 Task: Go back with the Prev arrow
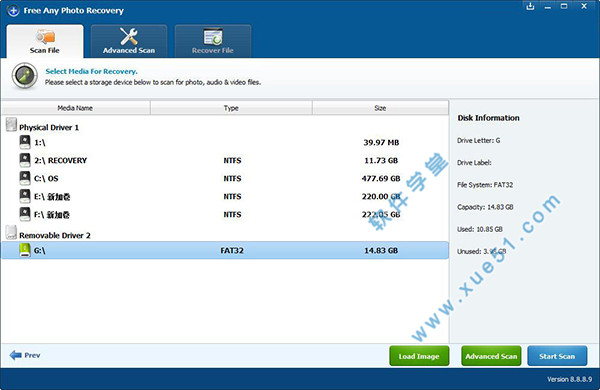point(25,355)
